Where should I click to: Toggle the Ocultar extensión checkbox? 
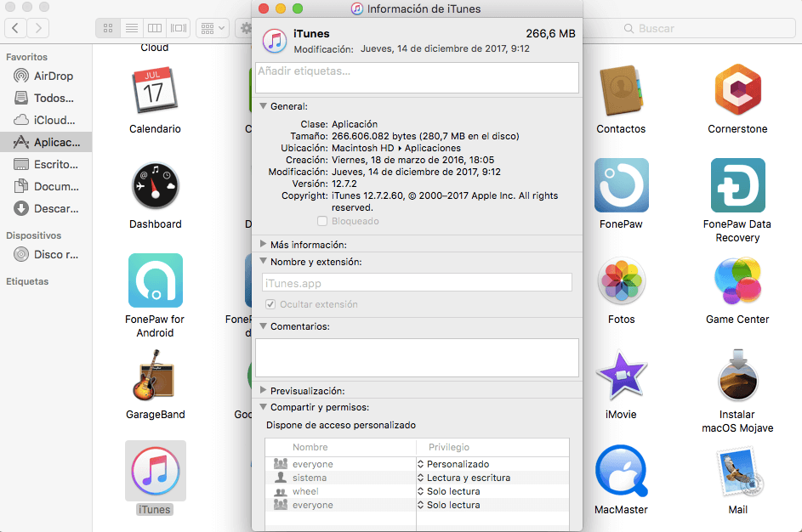(270, 304)
